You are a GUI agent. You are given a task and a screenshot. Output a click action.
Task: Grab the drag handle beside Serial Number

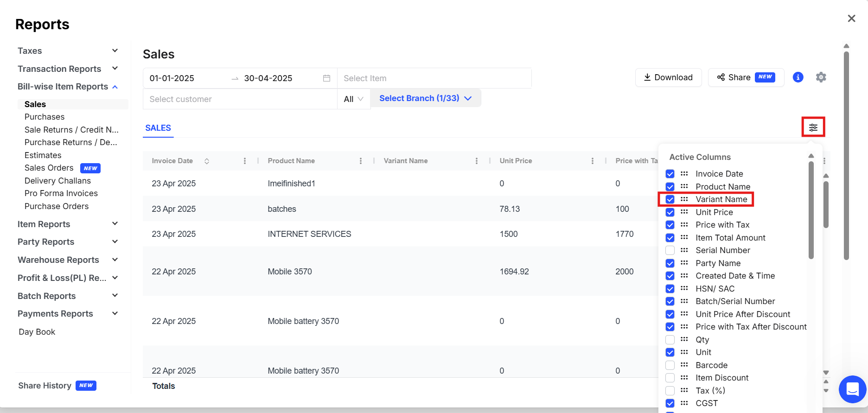coord(684,250)
